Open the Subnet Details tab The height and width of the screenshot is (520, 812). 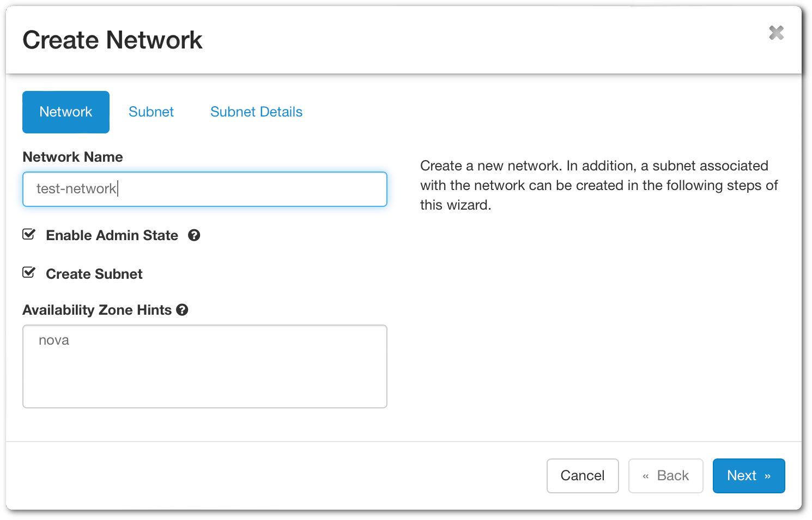tap(256, 112)
